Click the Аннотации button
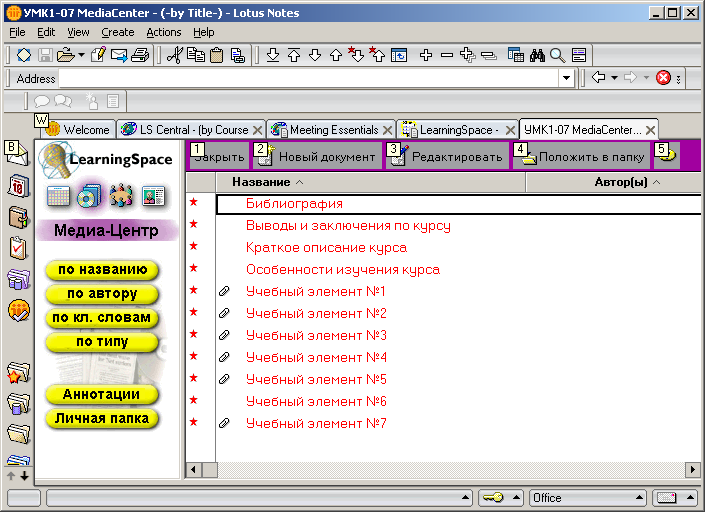 point(102,395)
